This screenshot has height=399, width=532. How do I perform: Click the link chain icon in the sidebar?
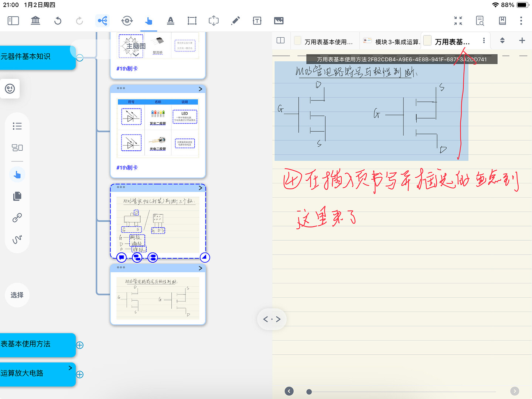[x=17, y=218]
